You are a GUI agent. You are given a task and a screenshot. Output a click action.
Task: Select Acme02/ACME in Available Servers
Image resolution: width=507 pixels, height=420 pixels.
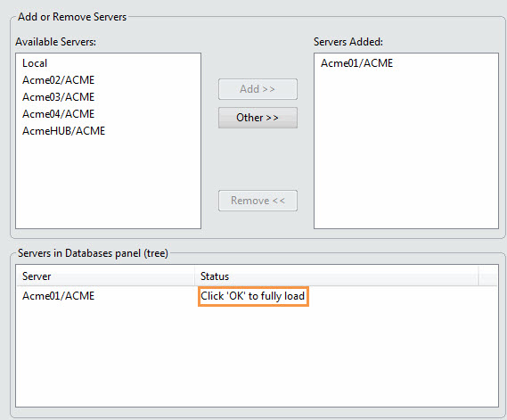pos(58,80)
